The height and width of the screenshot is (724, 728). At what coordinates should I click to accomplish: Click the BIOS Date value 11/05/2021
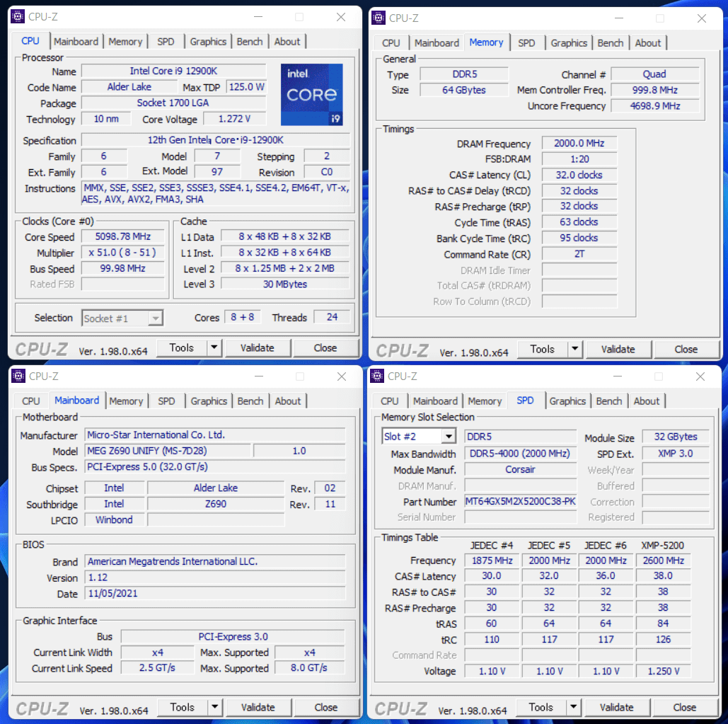[215, 594]
